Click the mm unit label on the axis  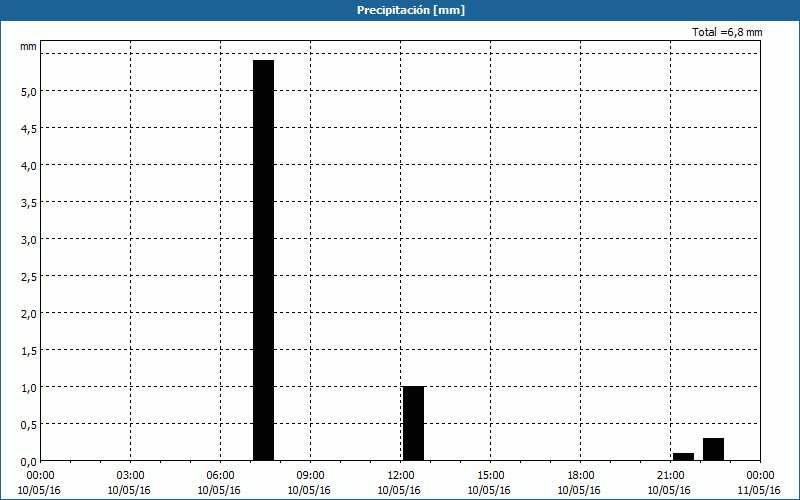click(28, 46)
